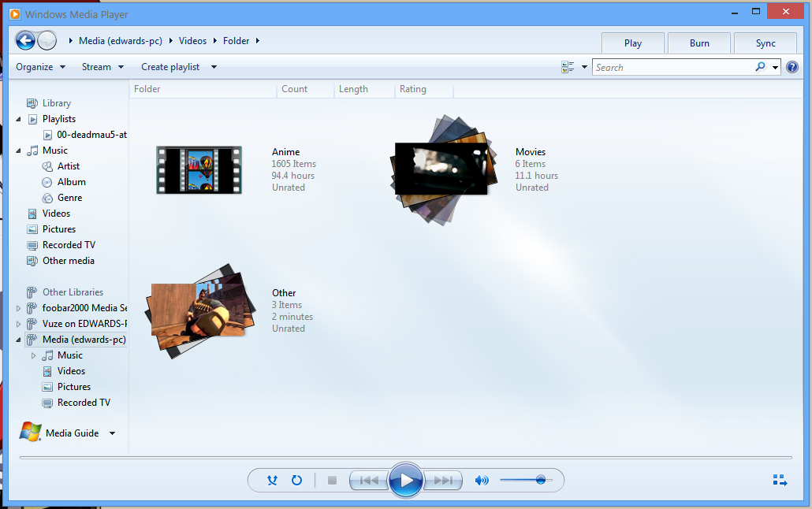Expand foobar2000 Media Server library
812x509 pixels.
(19, 308)
